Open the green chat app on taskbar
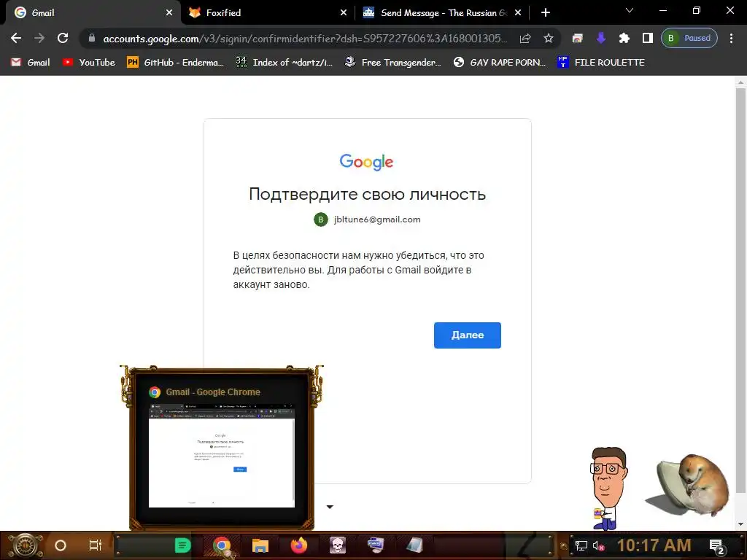 click(x=182, y=545)
